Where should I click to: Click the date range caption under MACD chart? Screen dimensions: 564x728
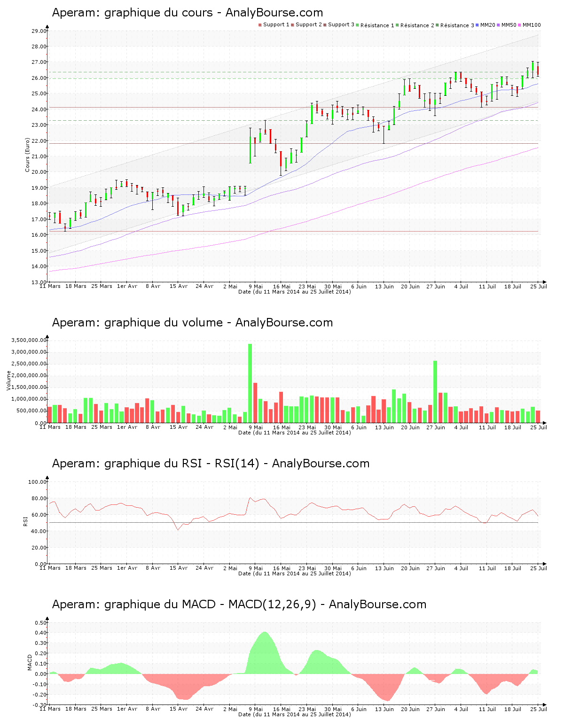click(x=295, y=714)
